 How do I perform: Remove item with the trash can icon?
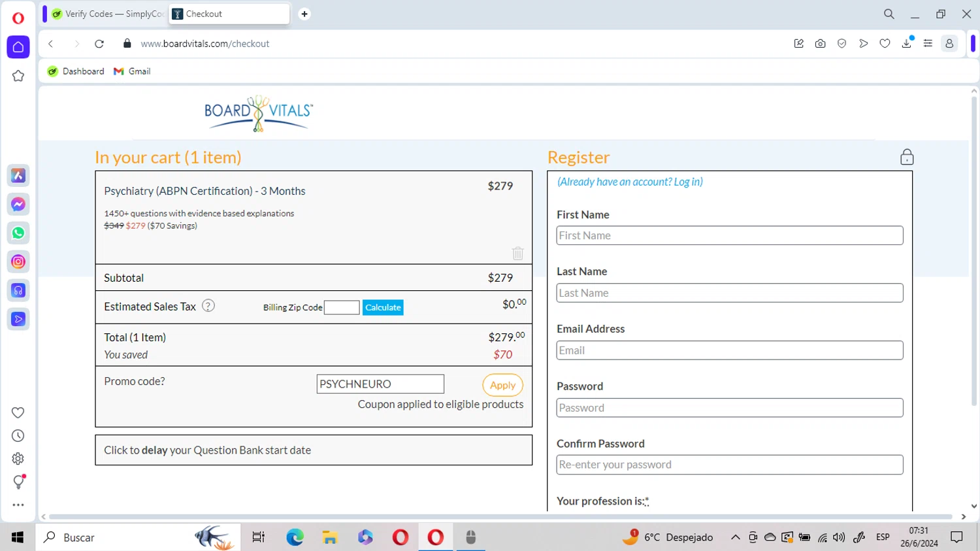(518, 253)
